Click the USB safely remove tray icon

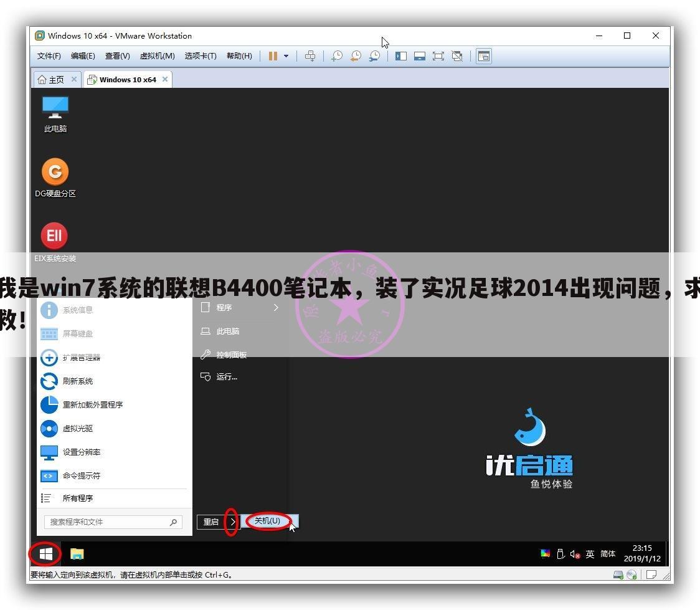[x=560, y=554]
